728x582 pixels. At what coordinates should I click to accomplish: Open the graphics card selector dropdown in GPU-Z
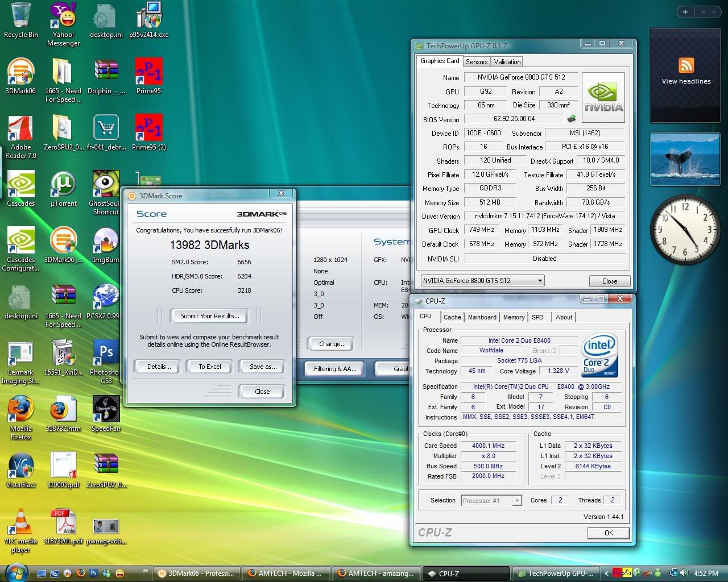coord(482,280)
